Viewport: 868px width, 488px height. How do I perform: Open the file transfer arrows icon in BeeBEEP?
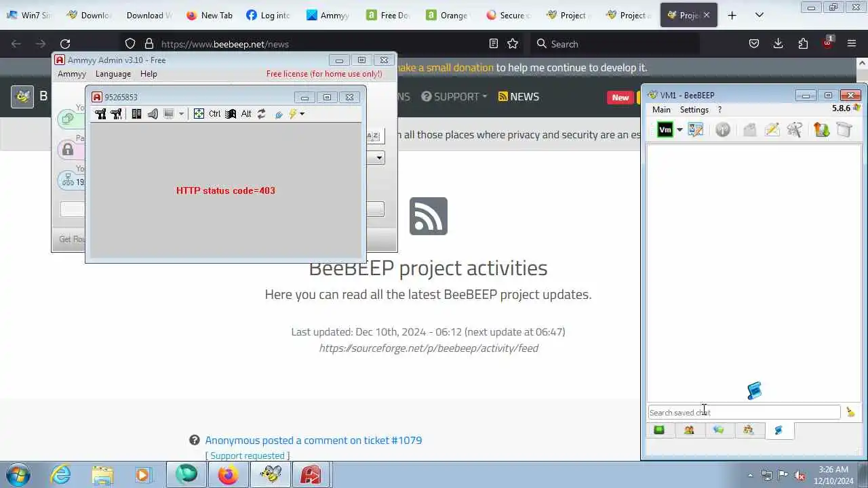pyautogui.click(x=821, y=129)
